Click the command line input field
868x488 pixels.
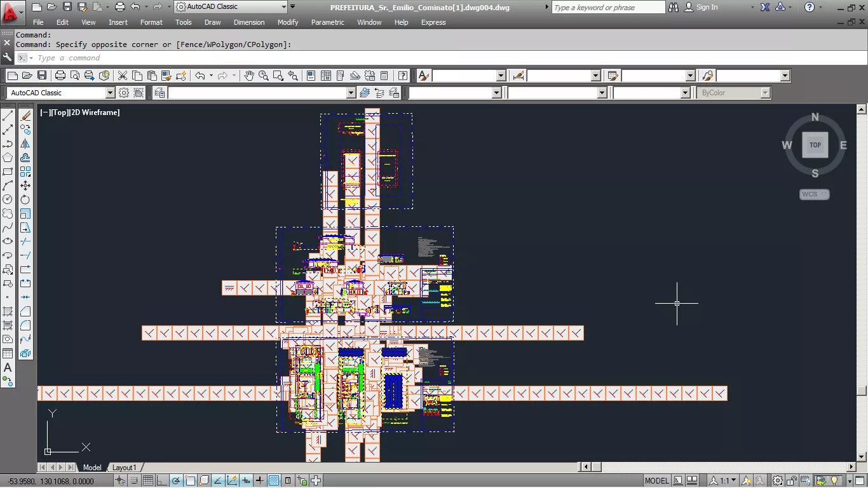[x=445, y=58]
